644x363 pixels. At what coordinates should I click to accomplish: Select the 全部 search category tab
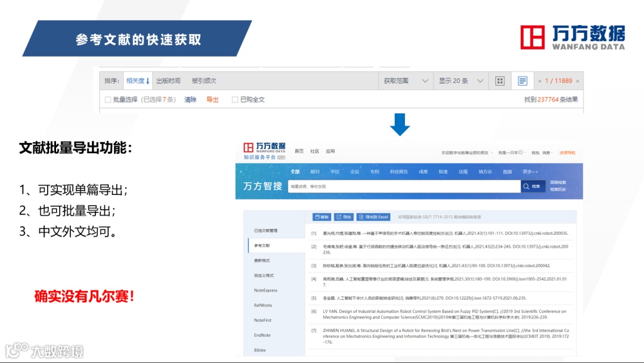pos(295,172)
